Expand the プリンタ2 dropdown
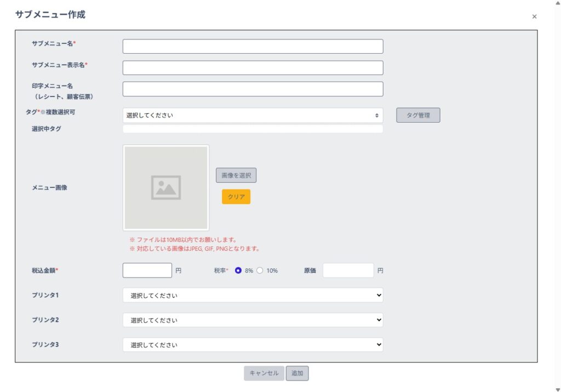This screenshot has width=561, height=392. pos(253,320)
